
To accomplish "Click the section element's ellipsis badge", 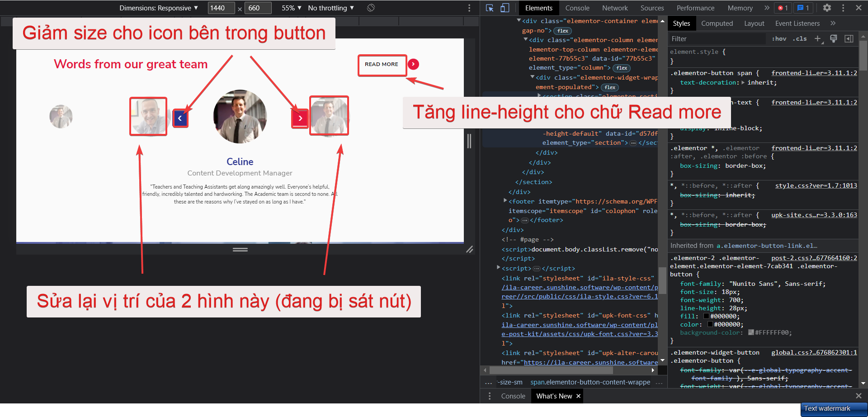I will [633, 143].
